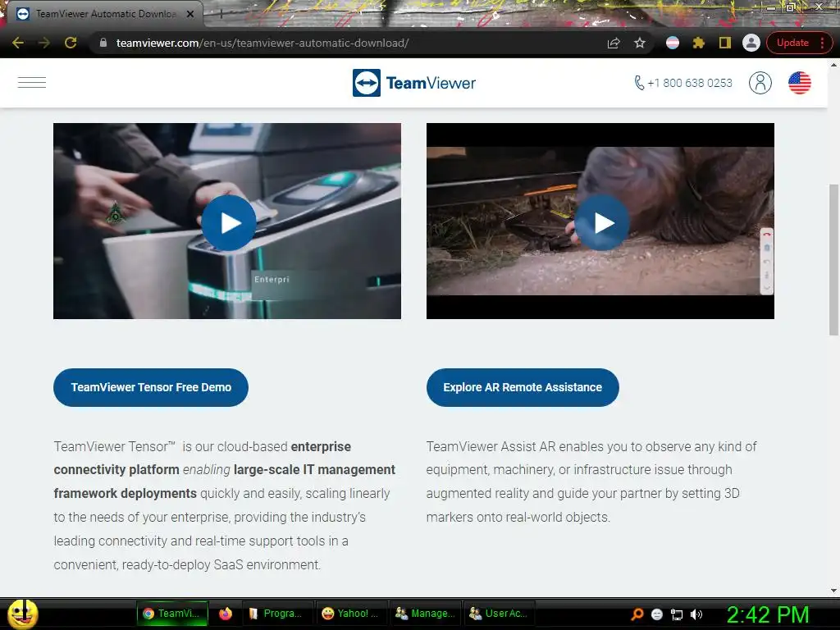Click the page vertical scrollbar thumb
The height and width of the screenshot is (630, 840).
coord(833,260)
